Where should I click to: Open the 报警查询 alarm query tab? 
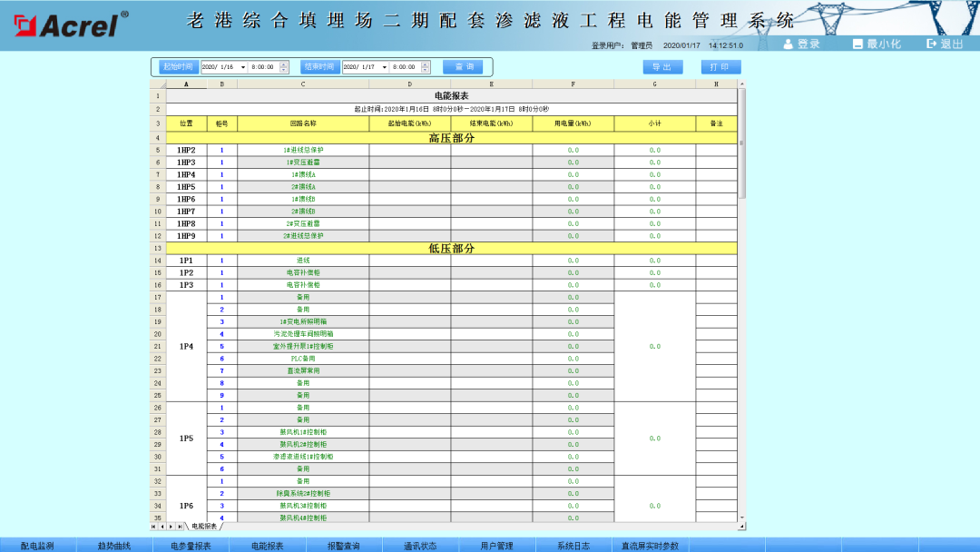pyautogui.click(x=345, y=546)
